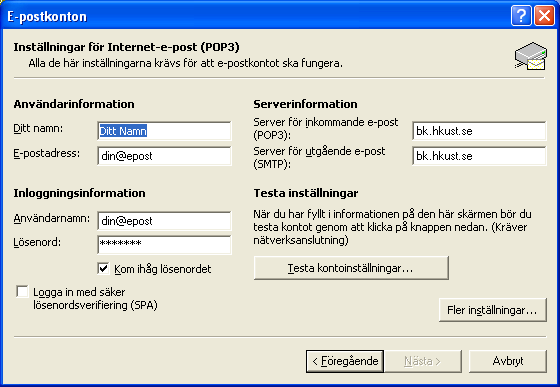Viewport: 560px width, 387px height.
Task: Select the Användarnamn input field
Action: tap(164, 221)
